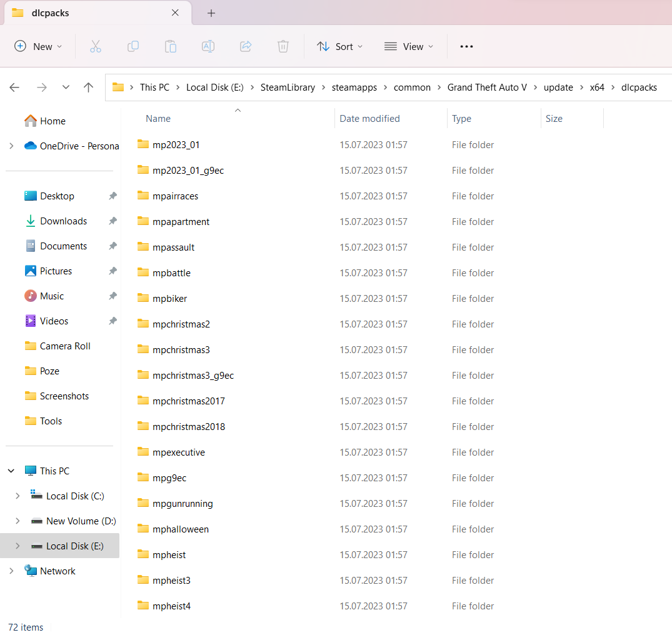
Task: Click the Copy icon in toolbar
Action: 133,46
